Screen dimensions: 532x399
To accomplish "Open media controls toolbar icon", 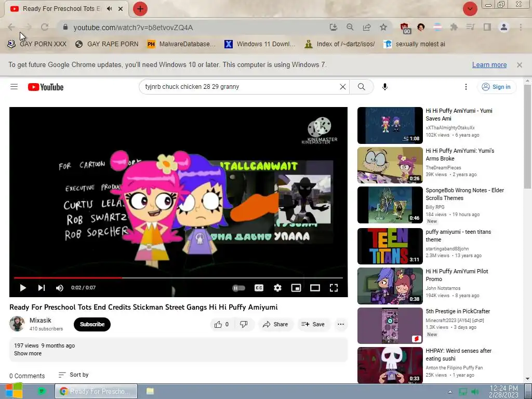I will pyautogui.click(x=470, y=27).
